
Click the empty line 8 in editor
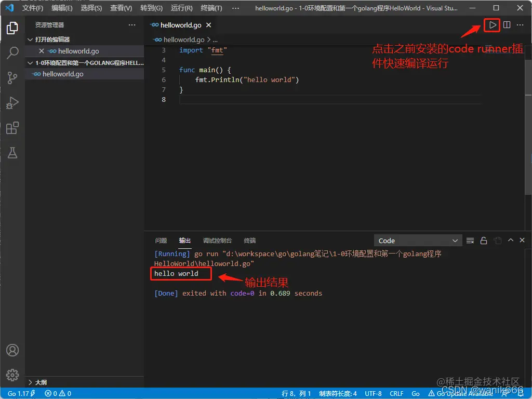[330, 99]
